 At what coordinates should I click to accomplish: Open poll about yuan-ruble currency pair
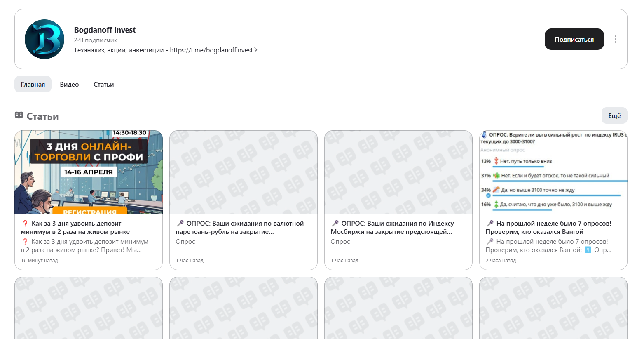point(244,200)
